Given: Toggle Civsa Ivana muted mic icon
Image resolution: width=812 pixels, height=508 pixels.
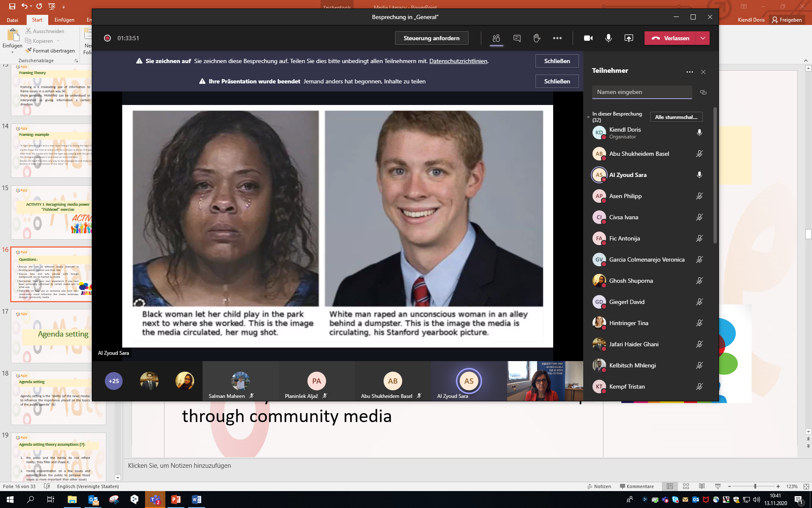Looking at the screenshot, I should click(699, 217).
